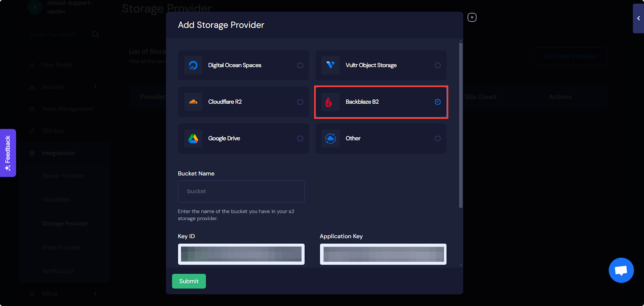Click the User Profile sidebar icon
644x306 pixels.
(x=32, y=65)
